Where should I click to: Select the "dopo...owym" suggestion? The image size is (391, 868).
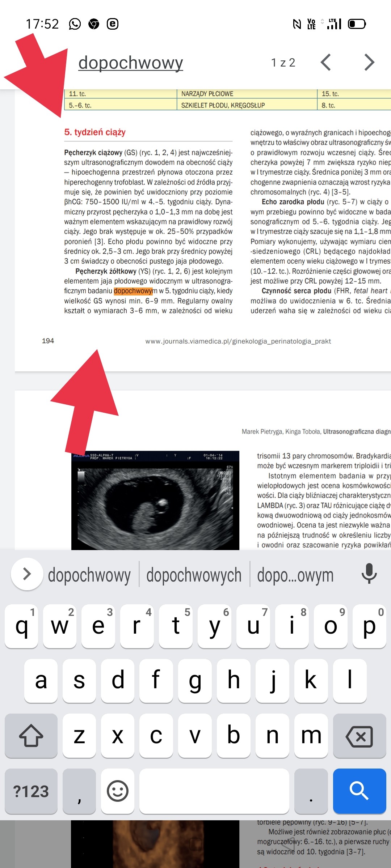pos(295,575)
